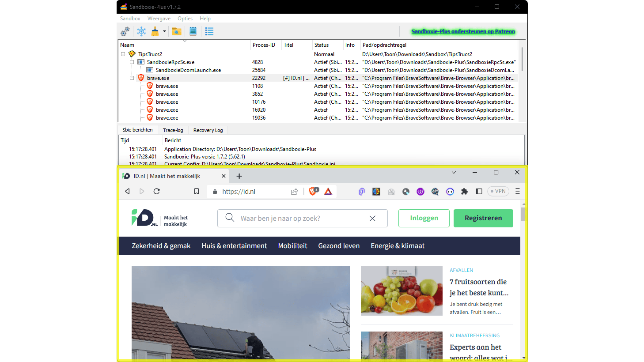This screenshot has height=362, width=644.
Task: Click the purple paperclip extension icon
Action: pos(362,192)
